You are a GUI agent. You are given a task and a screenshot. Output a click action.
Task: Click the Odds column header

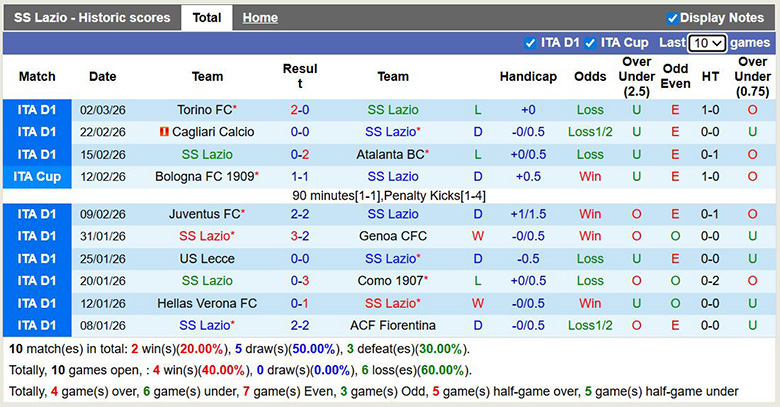pyautogui.click(x=590, y=77)
